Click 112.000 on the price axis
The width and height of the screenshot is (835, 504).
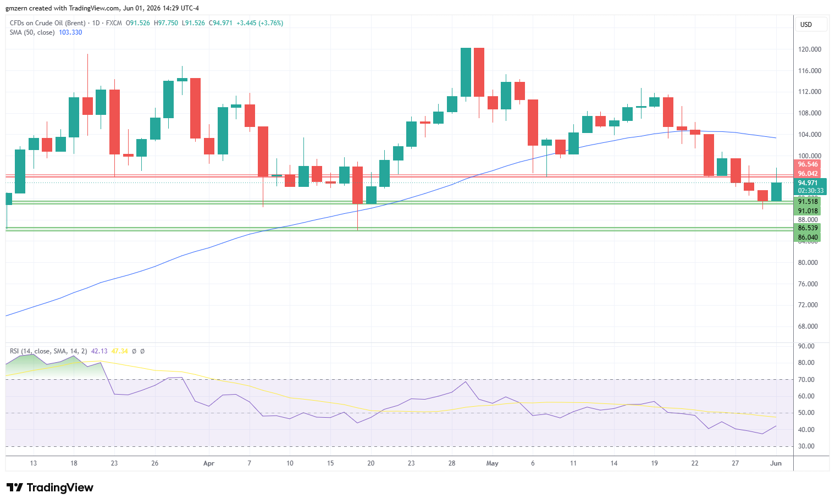tap(809, 92)
